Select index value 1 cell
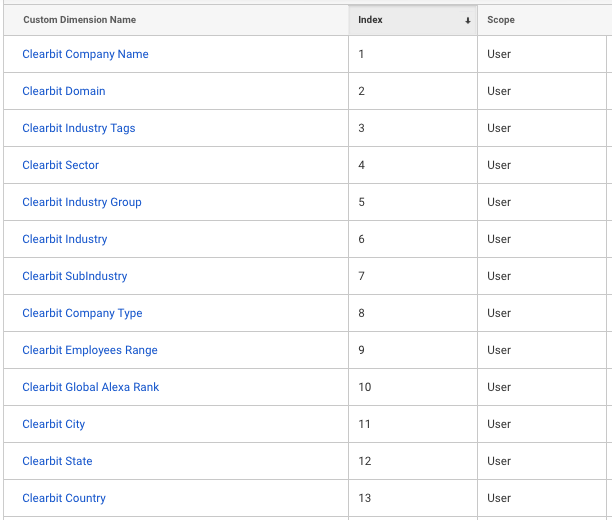This screenshot has height=520, width=612. pyautogui.click(x=413, y=54)
